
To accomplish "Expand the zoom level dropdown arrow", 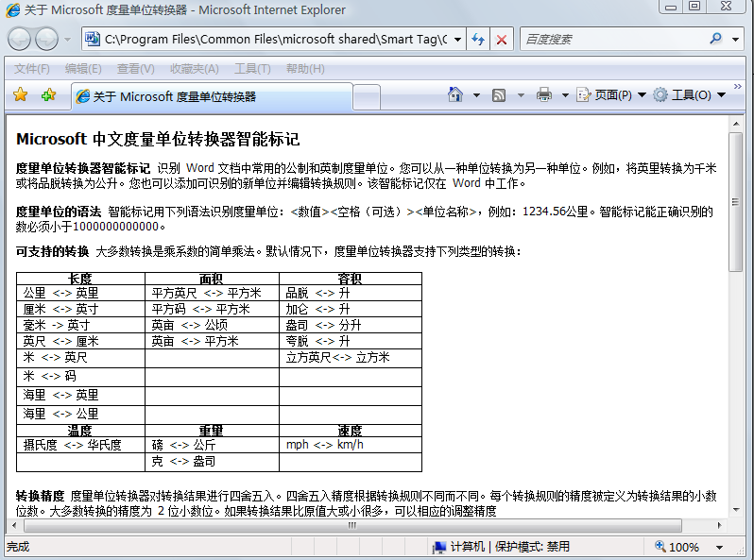I will 719,547.
